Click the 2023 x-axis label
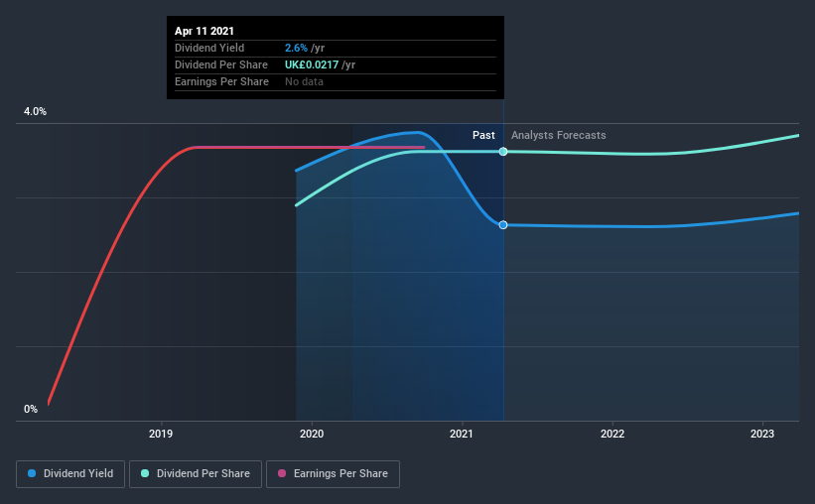 [762, 434]
